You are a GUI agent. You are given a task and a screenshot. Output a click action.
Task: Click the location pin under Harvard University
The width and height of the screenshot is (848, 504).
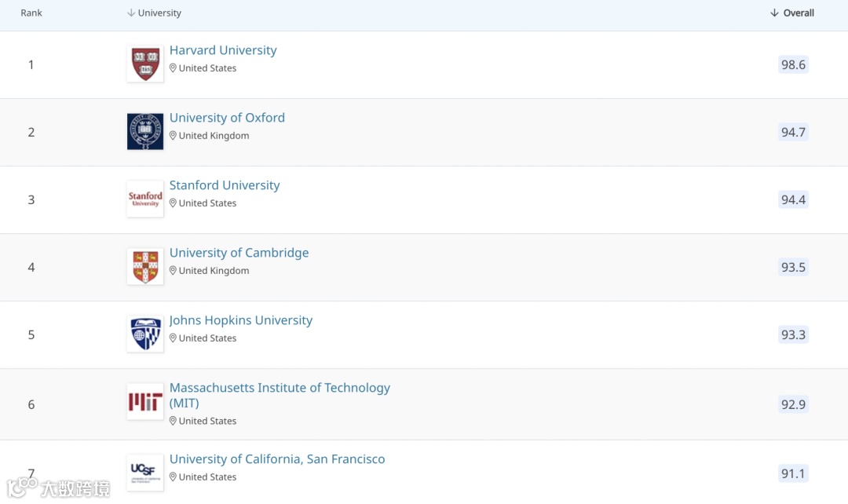click(x=174, y=68)
